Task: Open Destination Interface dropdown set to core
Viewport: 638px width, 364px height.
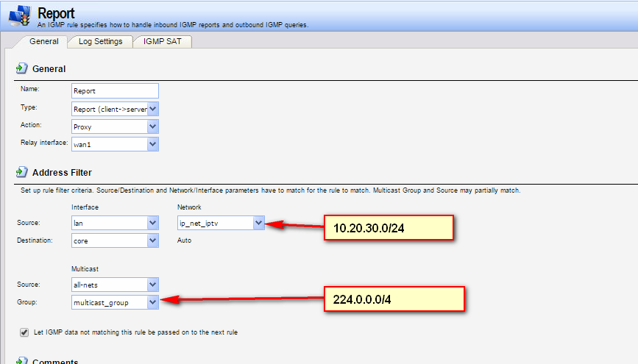Action: coord(153,240)
